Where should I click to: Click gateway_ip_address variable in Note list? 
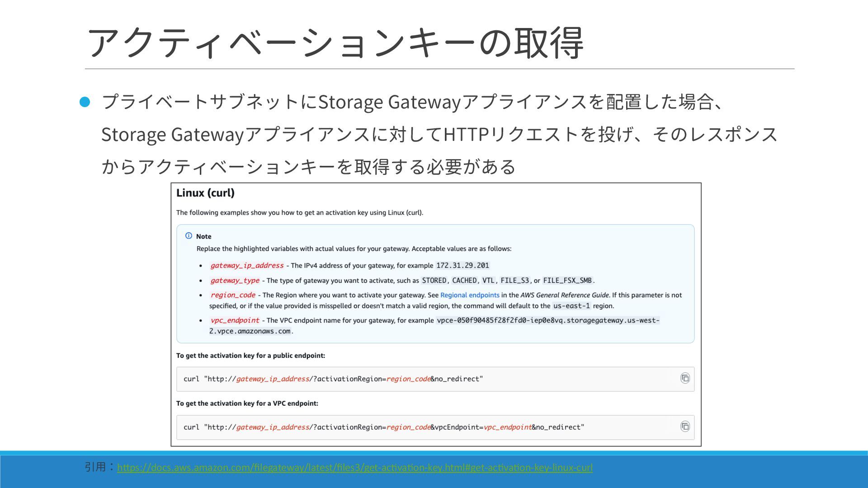pyautogui.click(x=247, y=265)
